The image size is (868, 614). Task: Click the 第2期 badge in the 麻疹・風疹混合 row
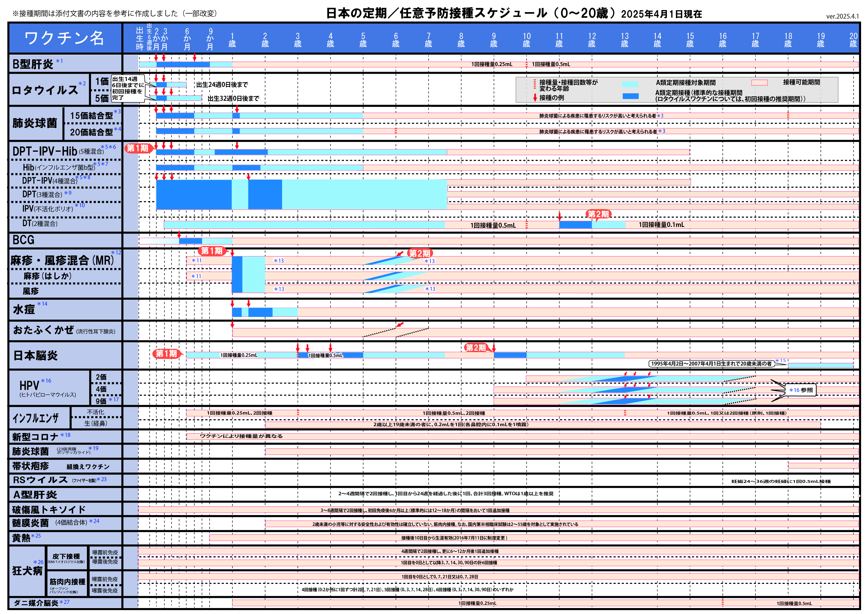click(420, 253)
